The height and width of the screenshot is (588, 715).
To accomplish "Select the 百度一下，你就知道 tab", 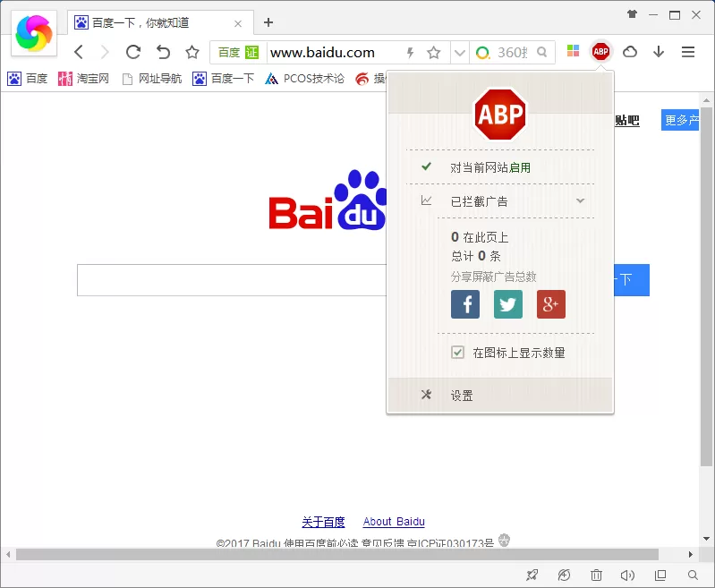I will point(160,22).
